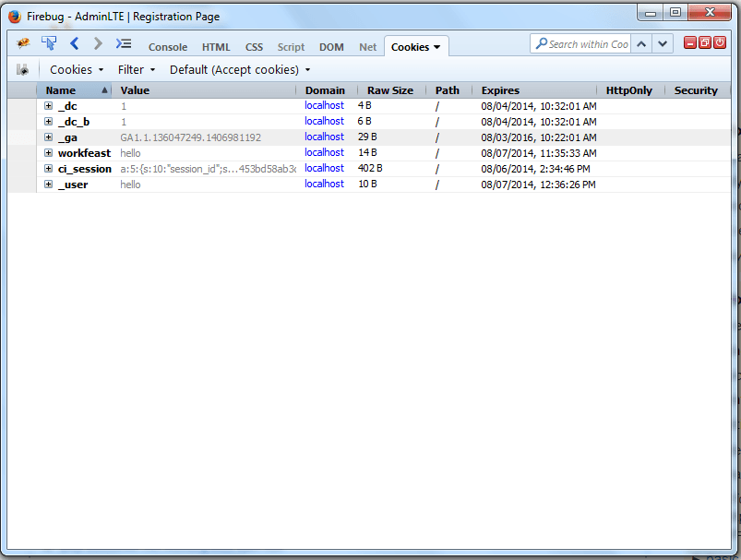
Task: Open the DOM panel tab
Action: (x=331, y=47)
